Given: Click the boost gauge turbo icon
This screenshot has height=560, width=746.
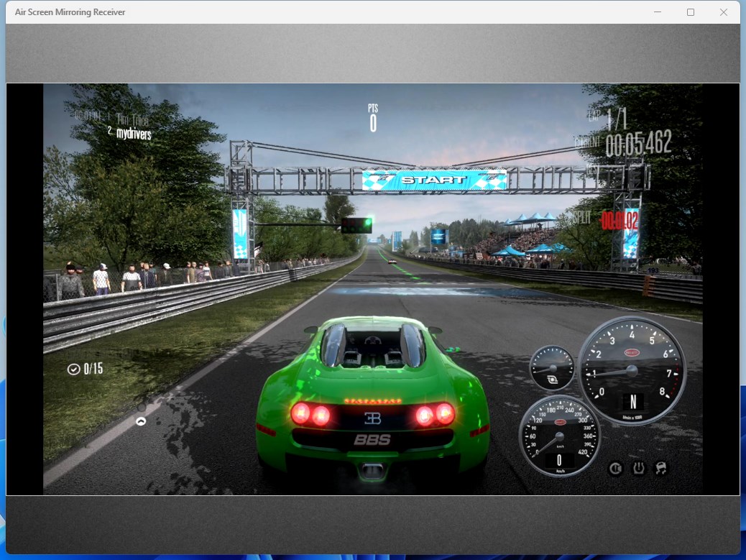Looking at the screenshot, I should click(553, 379).
